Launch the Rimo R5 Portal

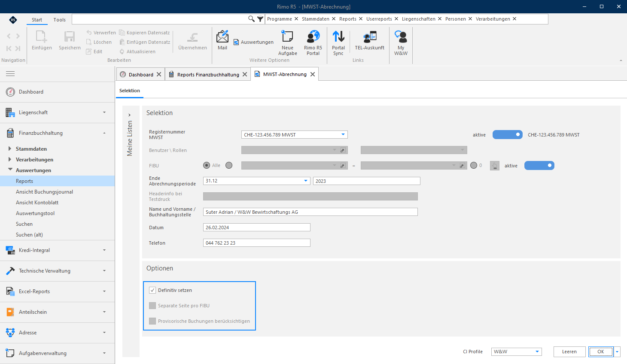[313, 43]
